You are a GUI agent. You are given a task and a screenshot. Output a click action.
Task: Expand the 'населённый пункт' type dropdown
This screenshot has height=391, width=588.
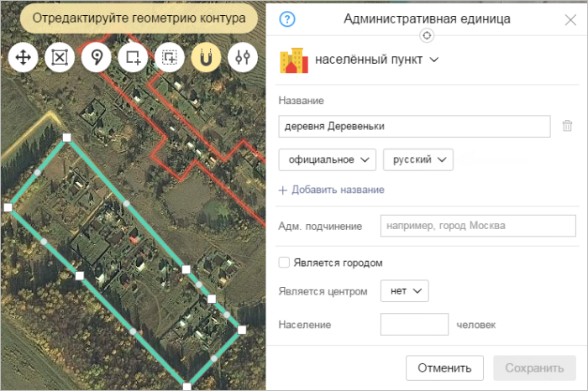[377, 60]
